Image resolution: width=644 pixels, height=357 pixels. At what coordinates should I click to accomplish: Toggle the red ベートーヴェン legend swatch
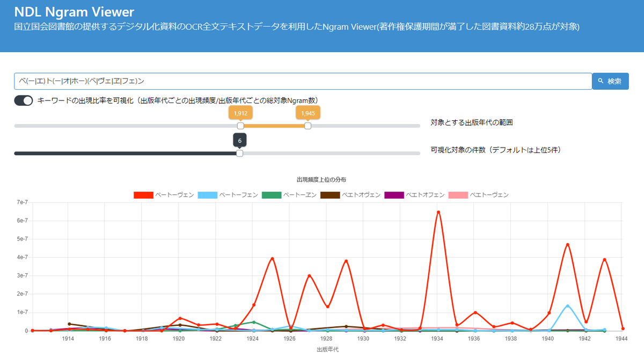[x=143, y=195]
